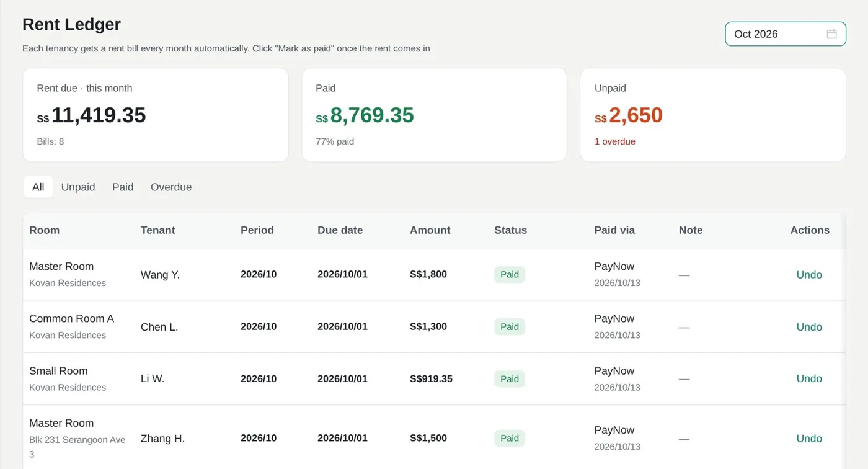
Task: Click the Paid total S$8,769.35
Action: tap(365, 115)
